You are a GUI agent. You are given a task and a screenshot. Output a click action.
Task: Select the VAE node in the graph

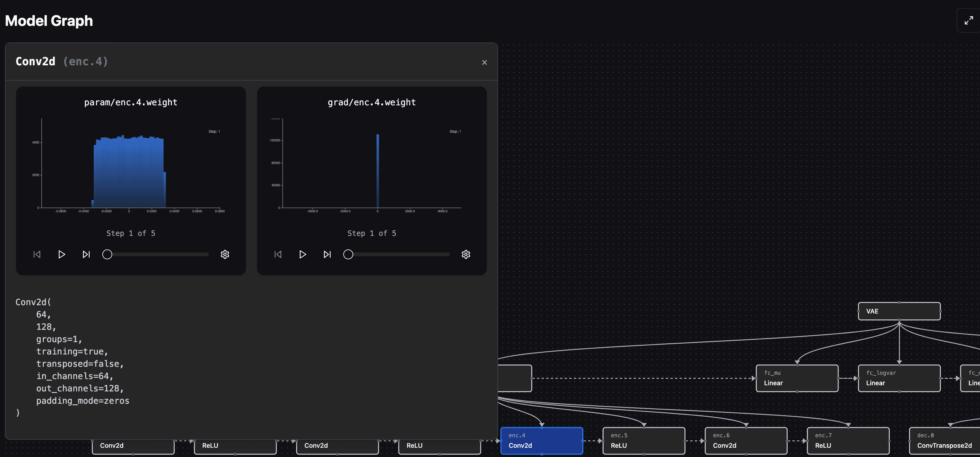pyautogui.click(x=899, y=311)
